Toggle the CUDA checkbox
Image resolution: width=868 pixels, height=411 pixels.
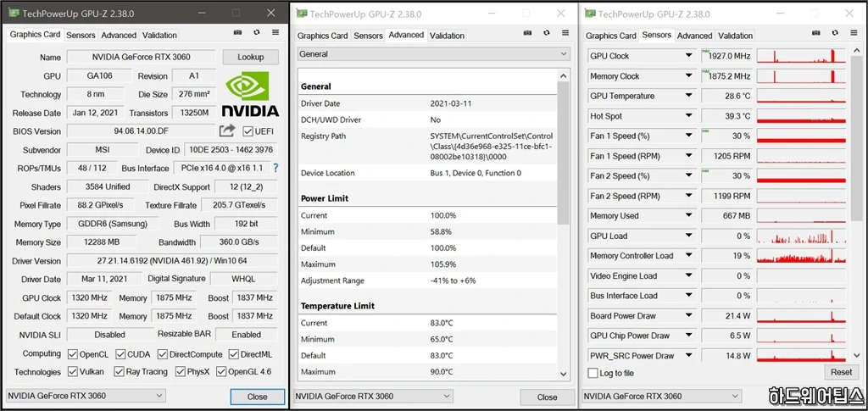120,354
